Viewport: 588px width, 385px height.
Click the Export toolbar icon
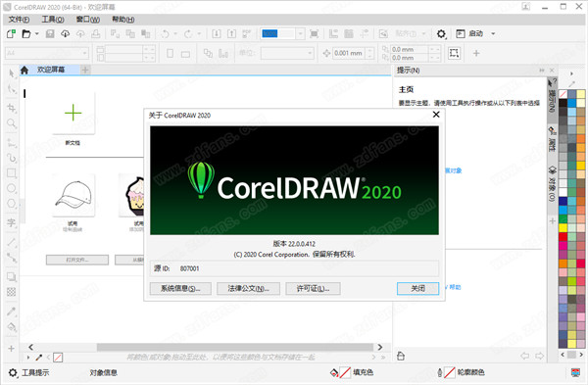(x=231, y=34)
